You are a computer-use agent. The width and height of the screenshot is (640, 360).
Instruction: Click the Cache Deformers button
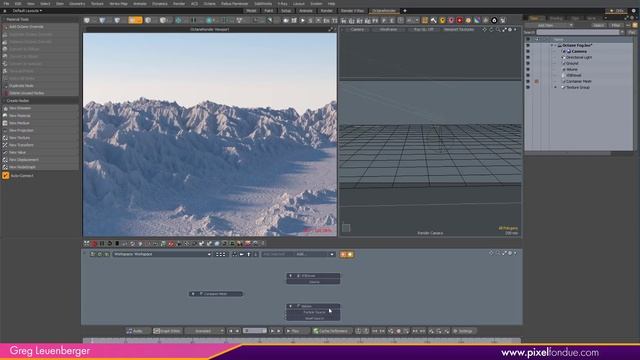point(331,331)
